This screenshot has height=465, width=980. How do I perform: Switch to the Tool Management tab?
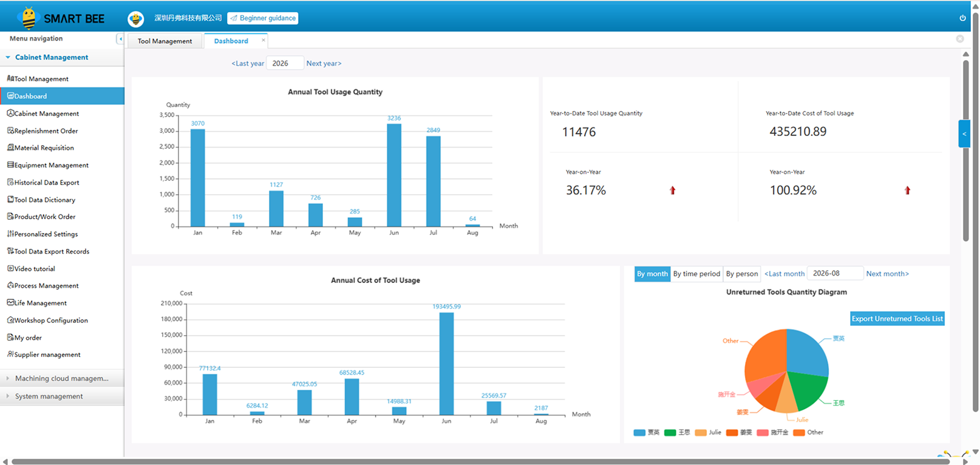click(165, 41)
